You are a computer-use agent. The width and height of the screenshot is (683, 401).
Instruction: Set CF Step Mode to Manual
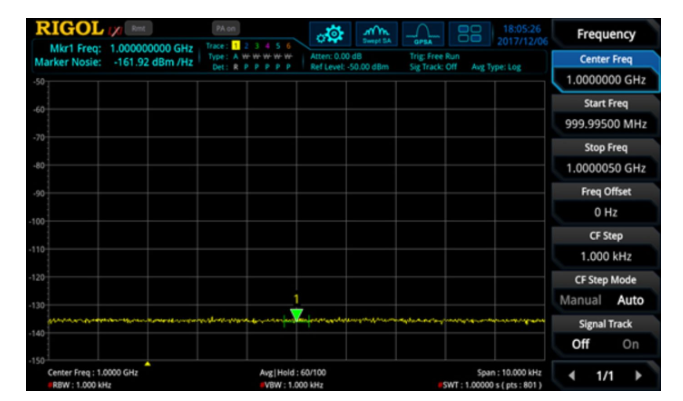pos(580,300)
